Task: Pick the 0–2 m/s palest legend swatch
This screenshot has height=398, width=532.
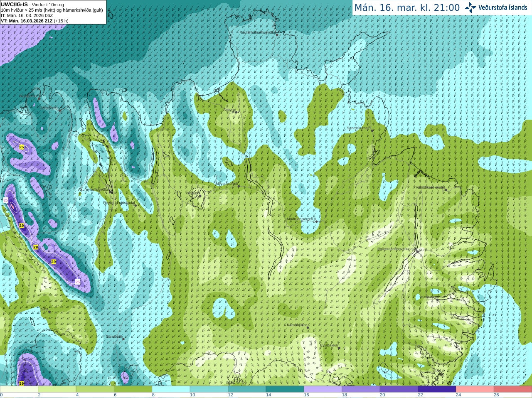Action: (x=19, y=389)
